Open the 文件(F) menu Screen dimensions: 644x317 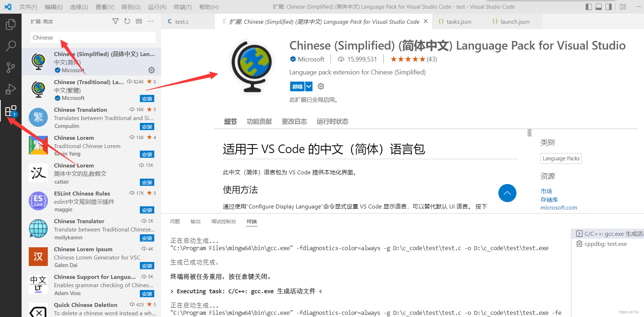click(x=28, y=7)
